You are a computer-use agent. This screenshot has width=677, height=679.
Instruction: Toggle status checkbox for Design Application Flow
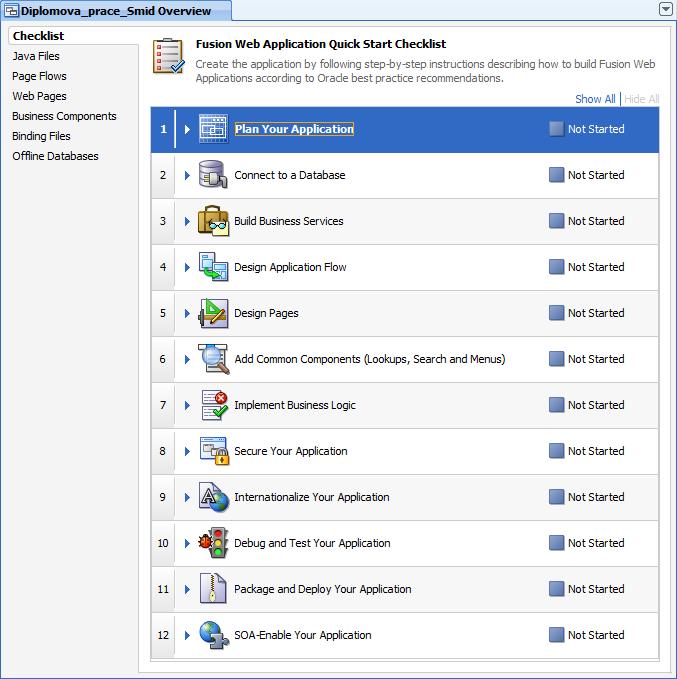[556, 267]
